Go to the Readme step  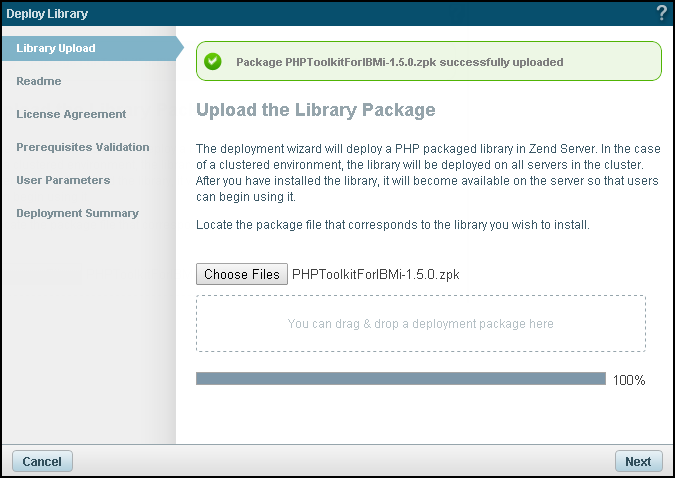tap(39, 81)
